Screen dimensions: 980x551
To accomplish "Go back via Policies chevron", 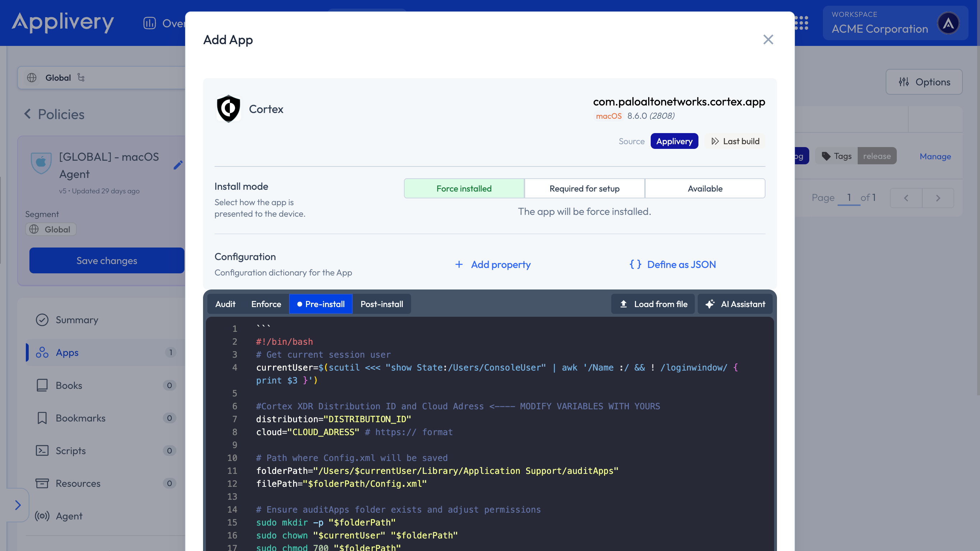I will pyautogui.click(x=27, y=114).
